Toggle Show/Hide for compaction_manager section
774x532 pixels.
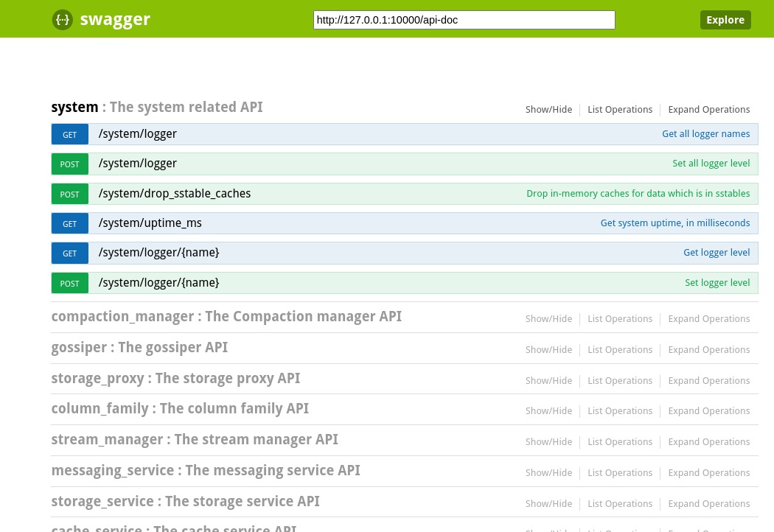coord(548,318)
